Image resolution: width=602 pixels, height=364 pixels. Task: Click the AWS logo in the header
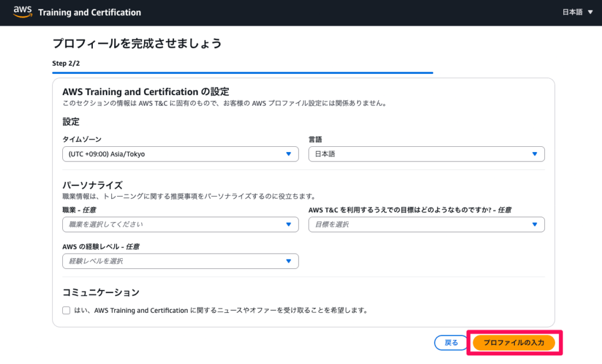22,12
